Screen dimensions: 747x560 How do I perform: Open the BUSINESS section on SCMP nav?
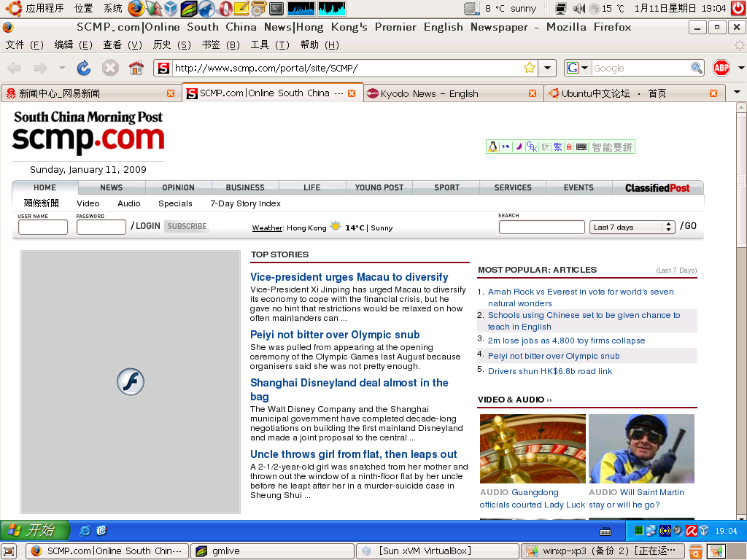[x=245, y=187]
